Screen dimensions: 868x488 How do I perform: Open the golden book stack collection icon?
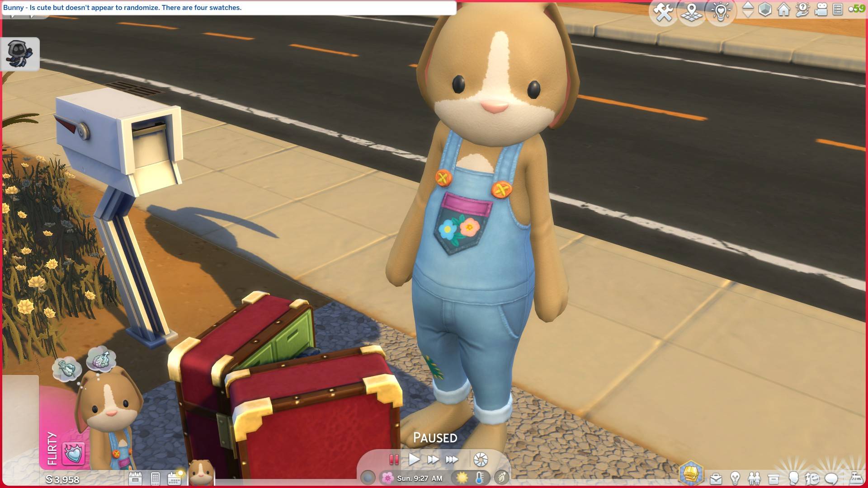(690, 473)
